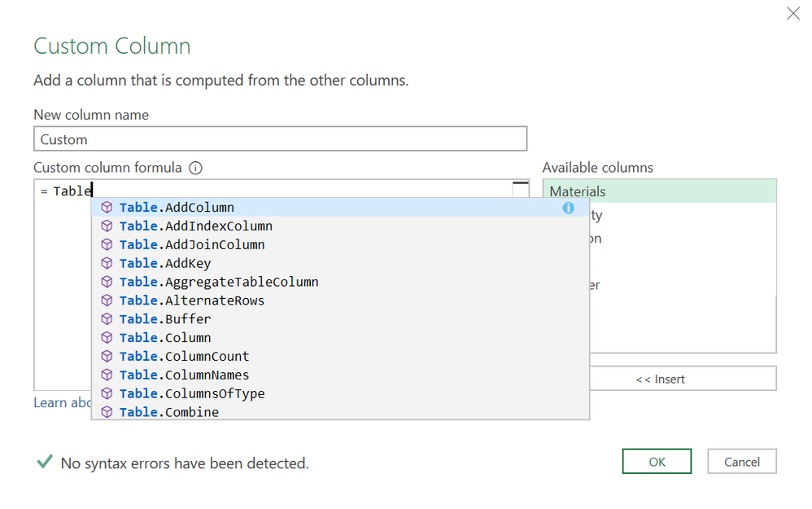This screenshot has height=509, width=812.
Task: Click the formula box scrollbar handle
Action: pyautogui.click(x=521, y=183)
